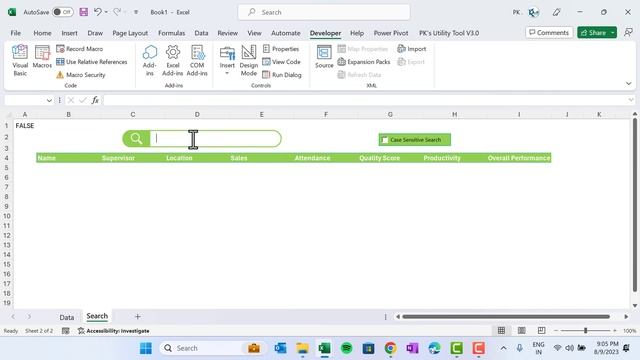
Task: Add a new sheet with plus button
Action: pos(138,317)
